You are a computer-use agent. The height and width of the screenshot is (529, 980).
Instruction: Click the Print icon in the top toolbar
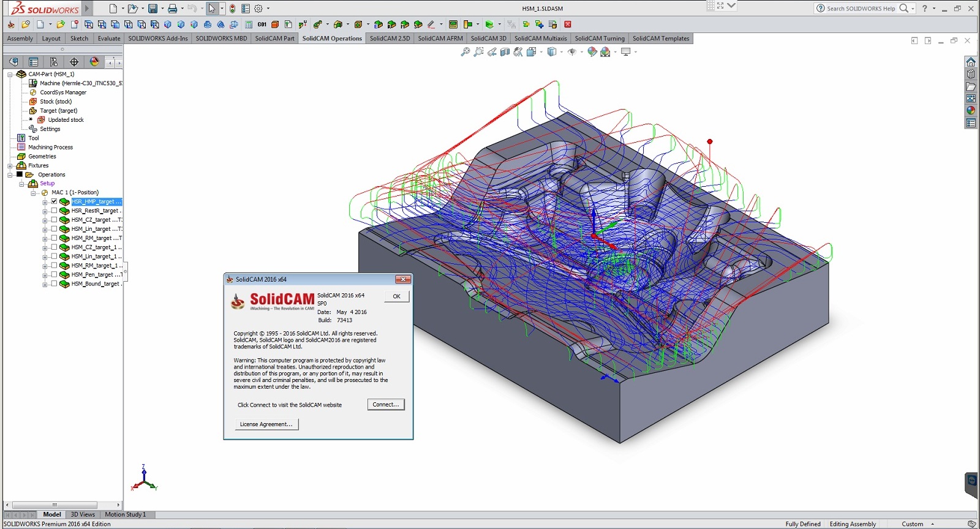[173, 9]
